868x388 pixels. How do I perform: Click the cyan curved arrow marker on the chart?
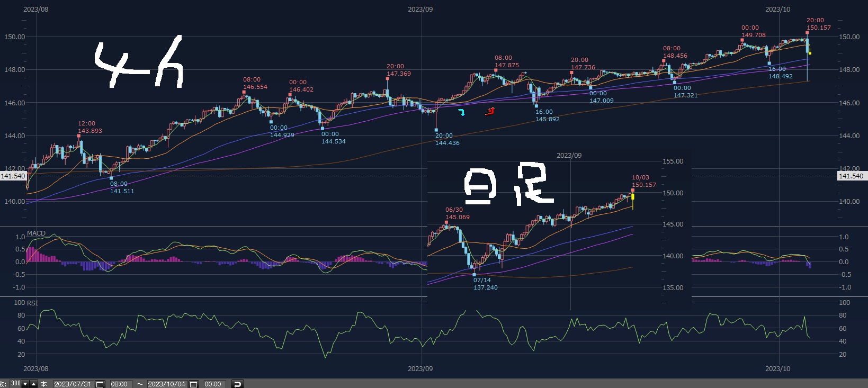462,112
